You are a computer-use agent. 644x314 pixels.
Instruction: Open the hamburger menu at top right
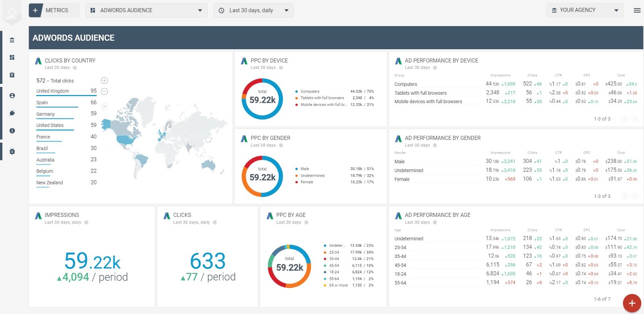pyautogui.click(x=637, y=10)
